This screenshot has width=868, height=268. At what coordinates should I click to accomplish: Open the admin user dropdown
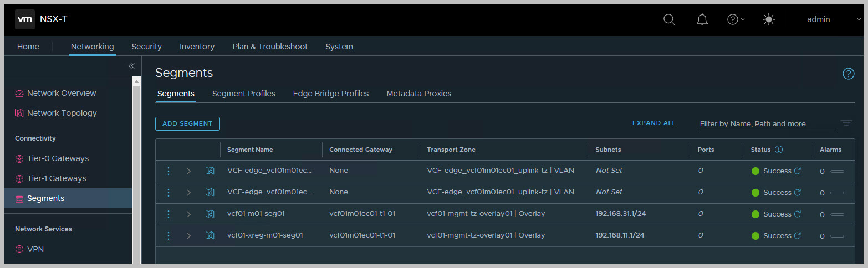[x=832, y=19]
